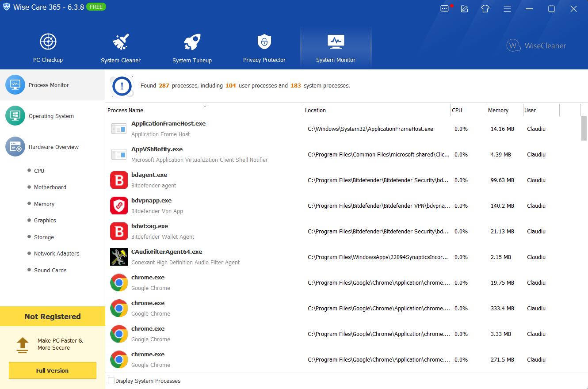The width and height of the screenshot is (588, 389).
Task: Click Chrome icon of 3.33 MB process
Action: pyautogui.click(x=119, y=334)
